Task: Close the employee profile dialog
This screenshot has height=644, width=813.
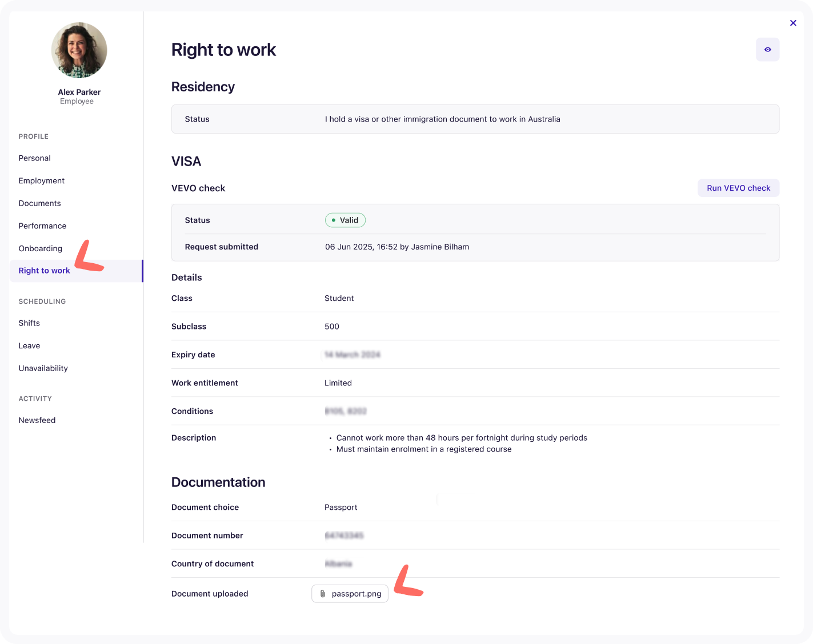Action: pyautogui.click(x=793, y=23)
